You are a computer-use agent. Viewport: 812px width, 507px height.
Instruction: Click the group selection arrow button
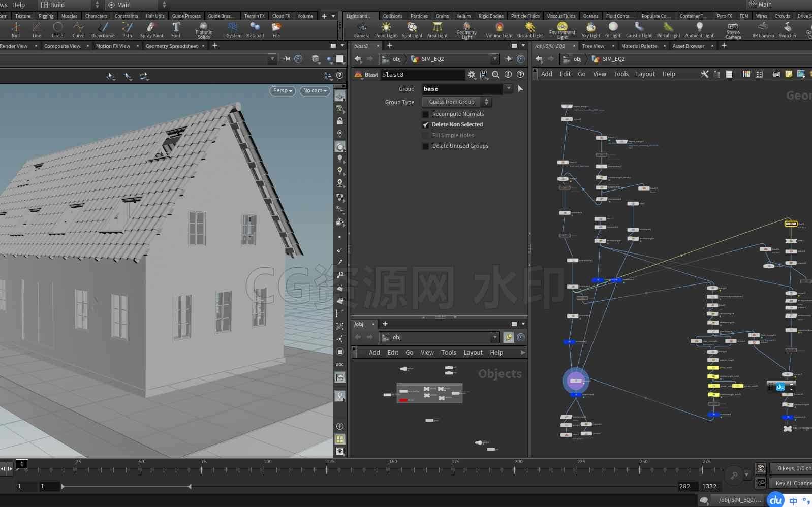click(x=520, y=89)
